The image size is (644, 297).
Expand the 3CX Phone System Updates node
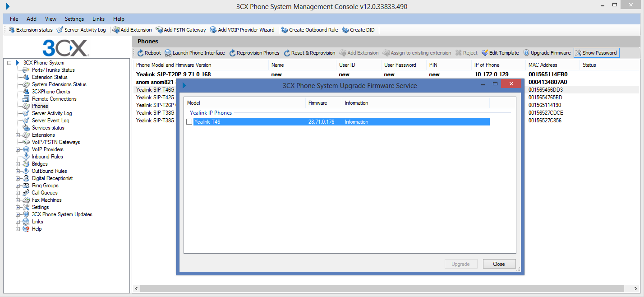(18, 214)
